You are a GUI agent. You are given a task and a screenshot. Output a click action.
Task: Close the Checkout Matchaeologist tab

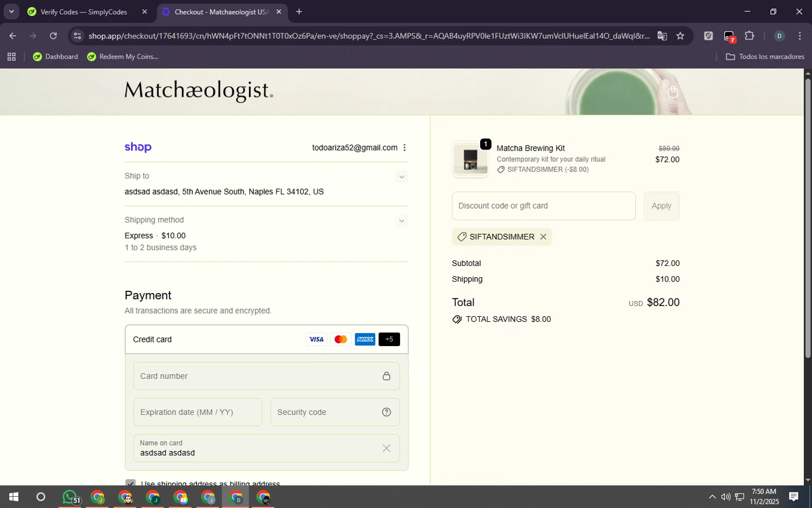pyautogui.click(x=279, y=12)
